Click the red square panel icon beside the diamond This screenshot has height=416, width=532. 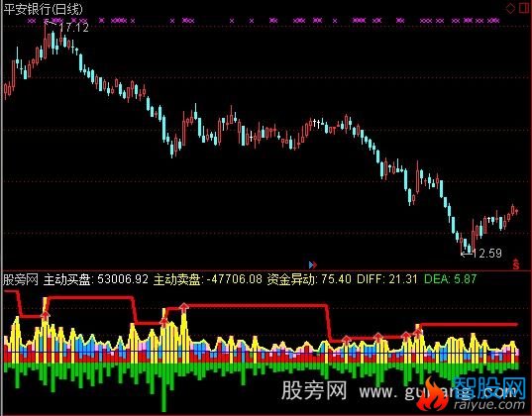pos(525,9)
